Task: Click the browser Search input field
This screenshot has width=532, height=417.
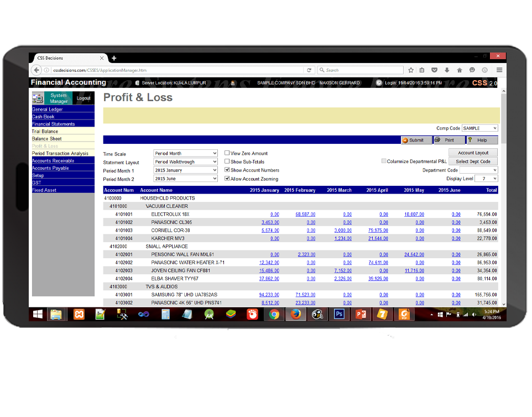Action: (x=361, y=70)
